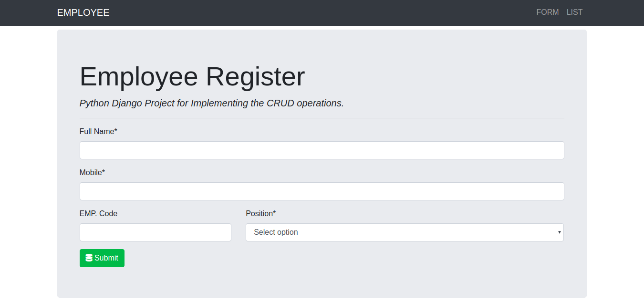This screenshot has width=644, height=303.
Task: Click the Employee Register heading
Action: click(x=192, y=76)
